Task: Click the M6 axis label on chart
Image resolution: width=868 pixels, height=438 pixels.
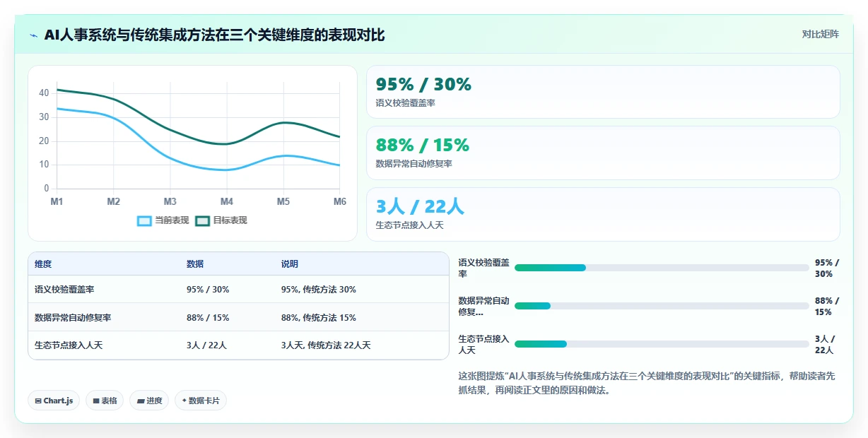Action: tap(340, 201)
